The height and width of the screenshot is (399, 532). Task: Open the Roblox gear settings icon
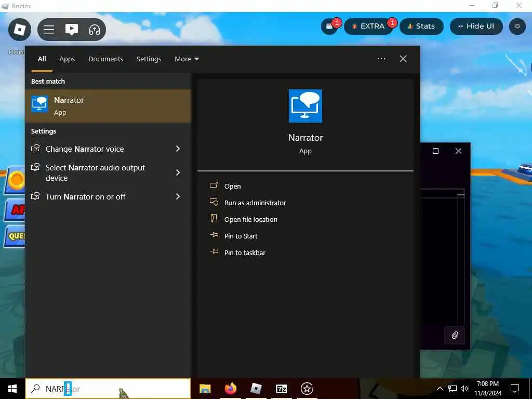(x=517, y=26)
